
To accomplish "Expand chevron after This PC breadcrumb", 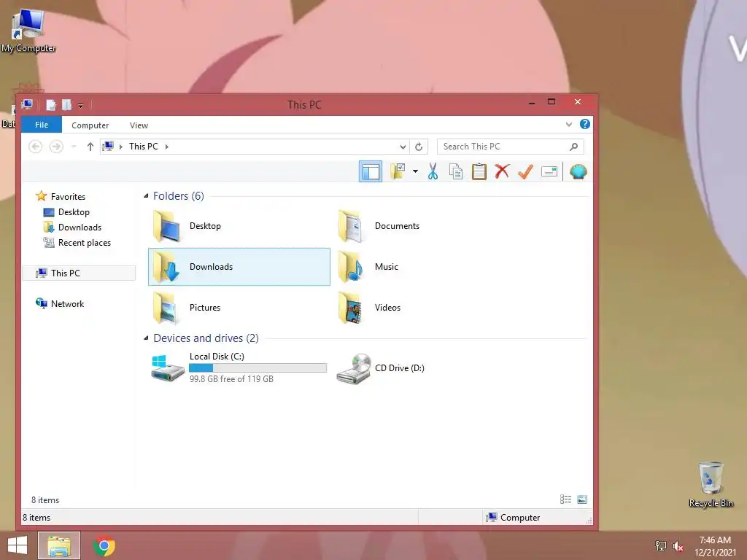I will click(x=167, y=147).
